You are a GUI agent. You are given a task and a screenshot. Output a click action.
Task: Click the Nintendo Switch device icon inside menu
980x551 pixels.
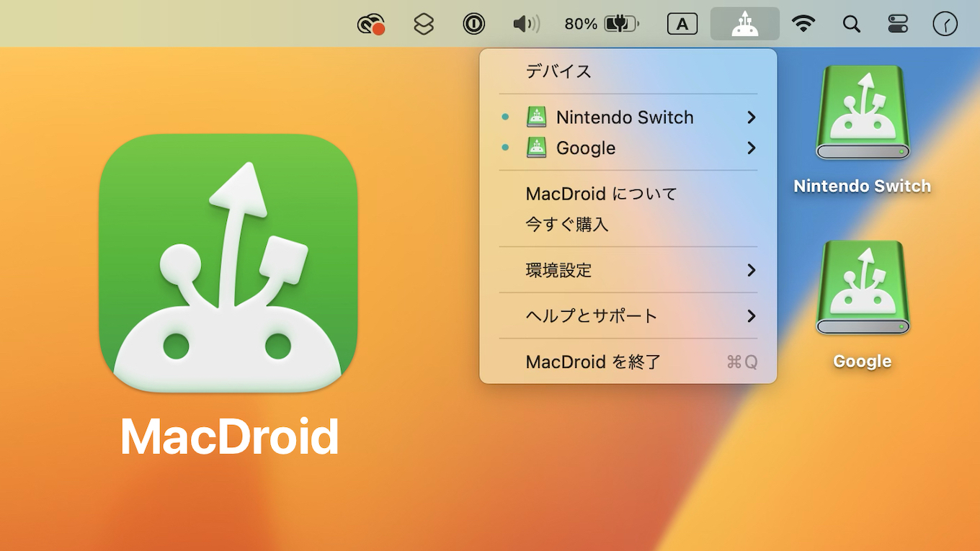[x=536, y=117]
